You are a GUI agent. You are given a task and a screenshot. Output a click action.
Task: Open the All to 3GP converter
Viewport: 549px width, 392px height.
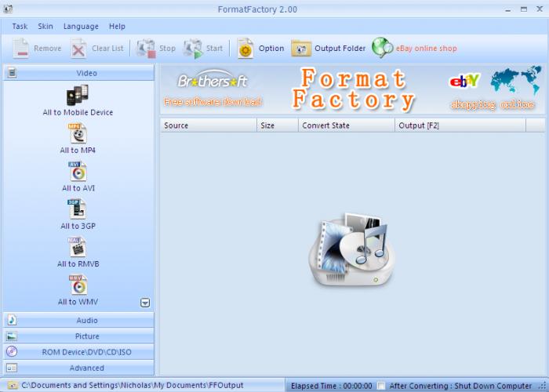point(78,209)
